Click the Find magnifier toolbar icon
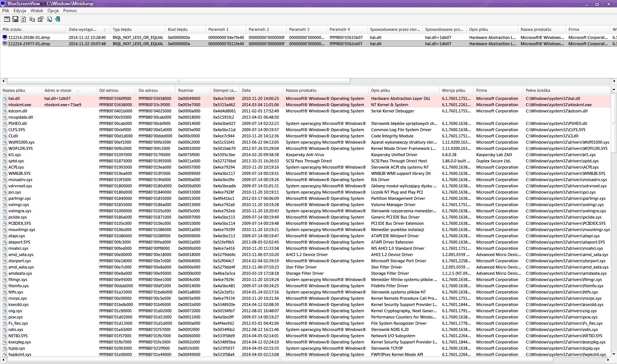 (x=49, y=19)
